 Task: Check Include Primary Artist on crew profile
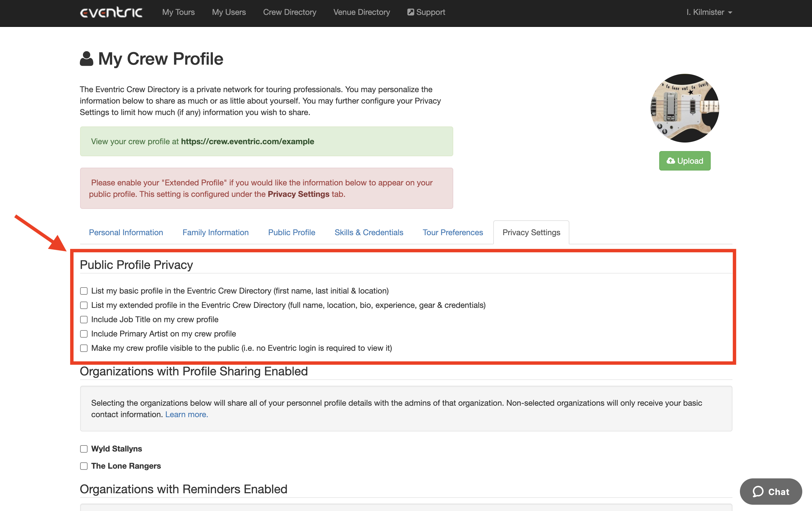click(84, 334)
